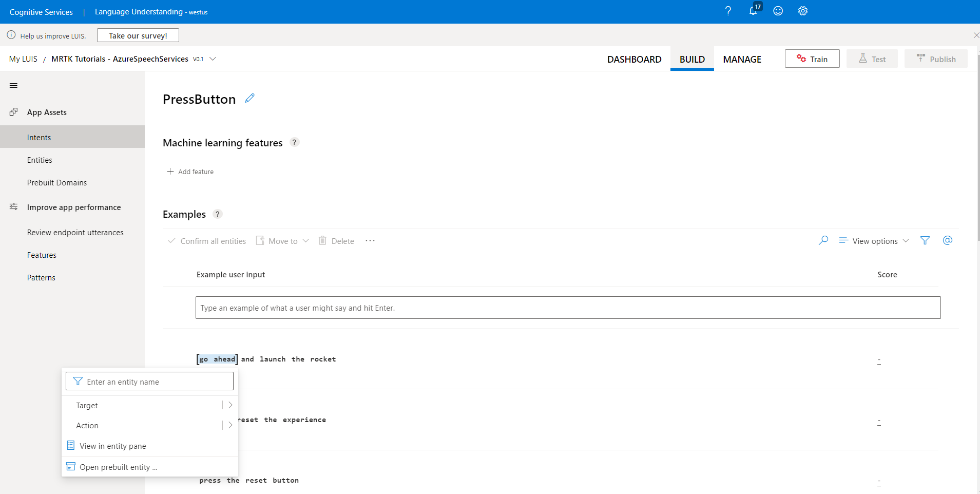
Task: Click the search magnifier icon in examples toolbar
Action: coord(823,240)
